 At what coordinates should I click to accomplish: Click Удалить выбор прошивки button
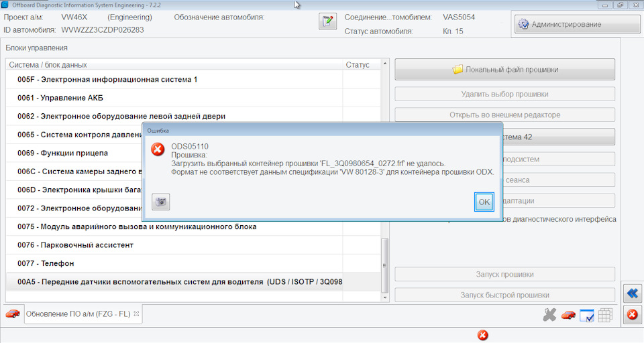(x=504, y=94)
